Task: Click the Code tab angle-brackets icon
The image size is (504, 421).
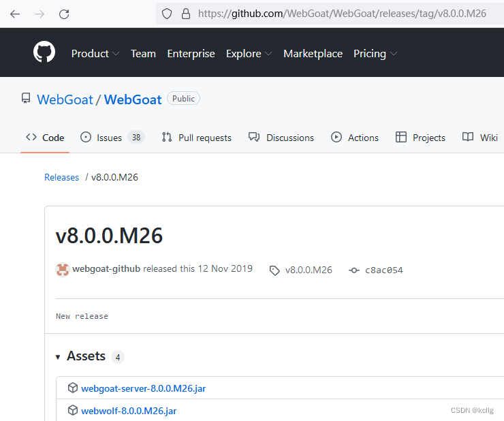Action: coord(31,137)
